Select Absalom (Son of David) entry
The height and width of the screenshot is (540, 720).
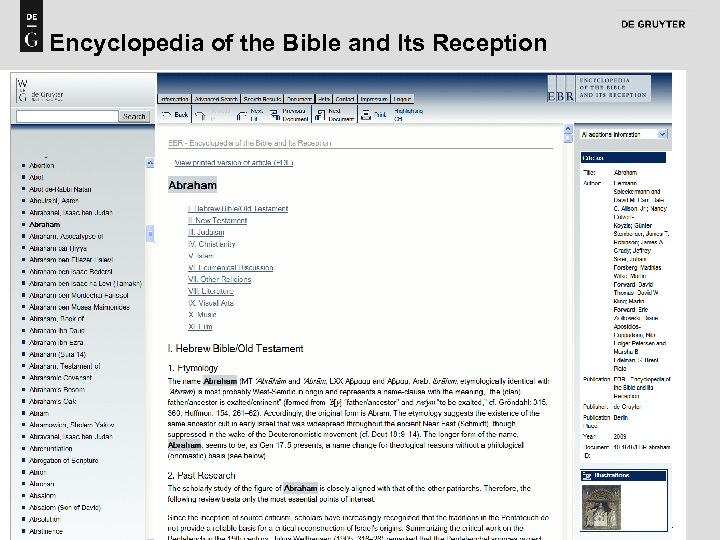pos(65,508)
